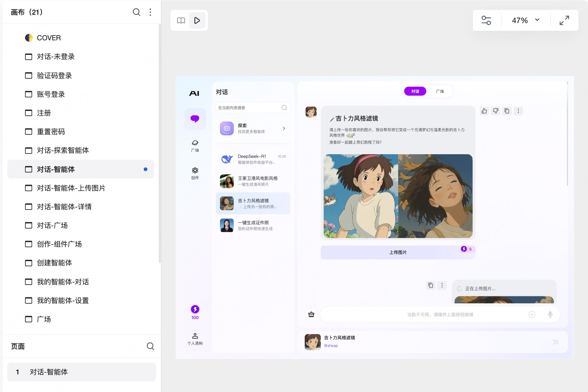
Task: Expand agent details with double chevron
Action: point(556,342)
